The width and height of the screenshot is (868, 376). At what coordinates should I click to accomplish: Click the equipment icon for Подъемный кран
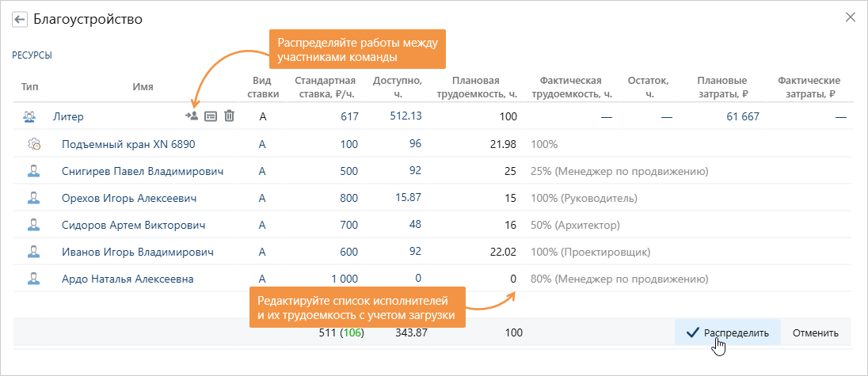[34, 145]
